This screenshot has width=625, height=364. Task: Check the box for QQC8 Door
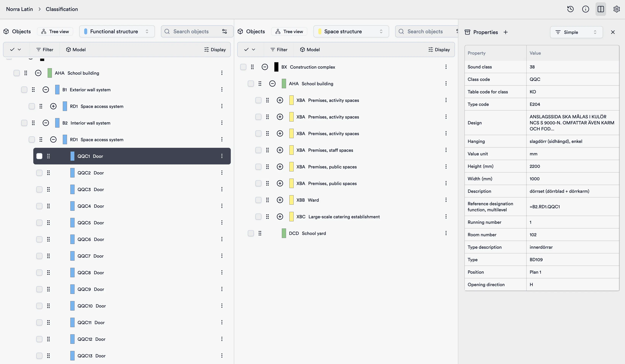coord(39,272)
